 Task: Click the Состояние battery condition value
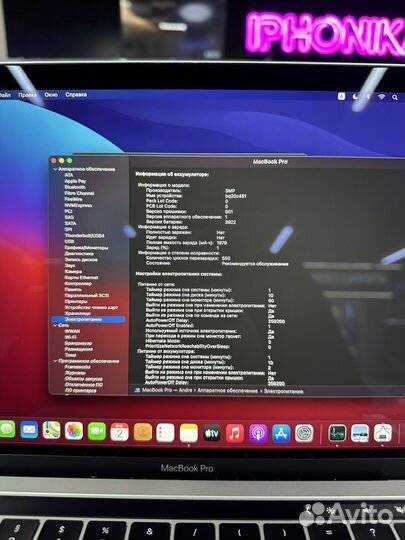(x=255, y=264)
